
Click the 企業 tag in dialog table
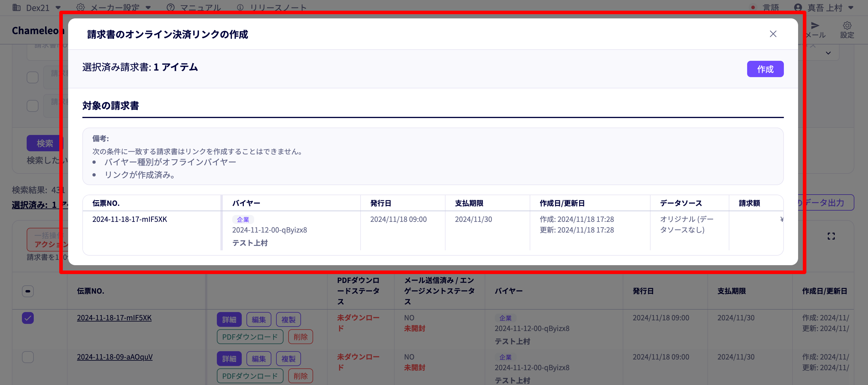pos(243,220)
